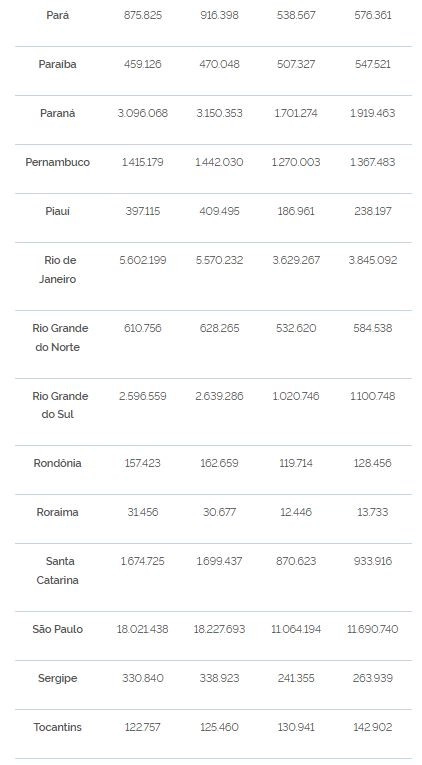Click the Piauí value 409.495

[x=219, y=211]
